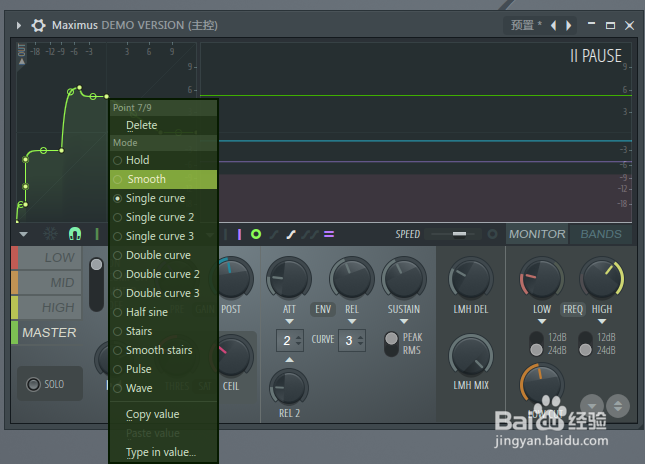Click Copy value in context menu

point(163,414)
